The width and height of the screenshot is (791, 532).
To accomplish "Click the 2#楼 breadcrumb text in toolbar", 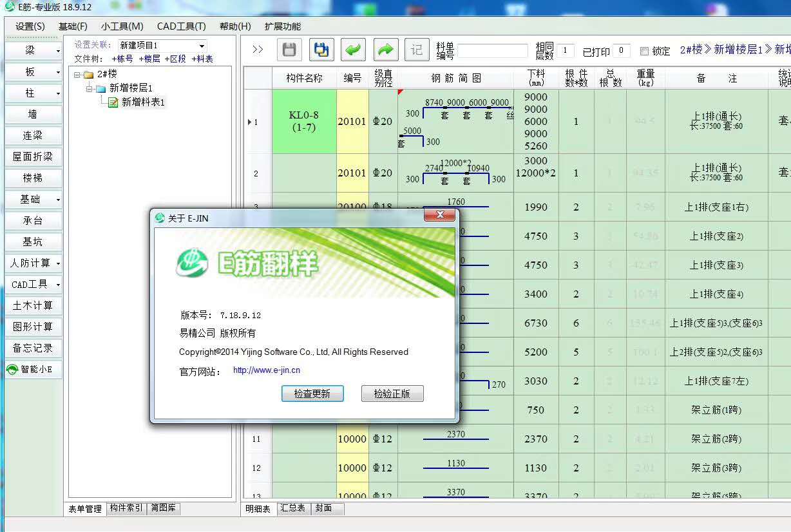I will point(691,50).
